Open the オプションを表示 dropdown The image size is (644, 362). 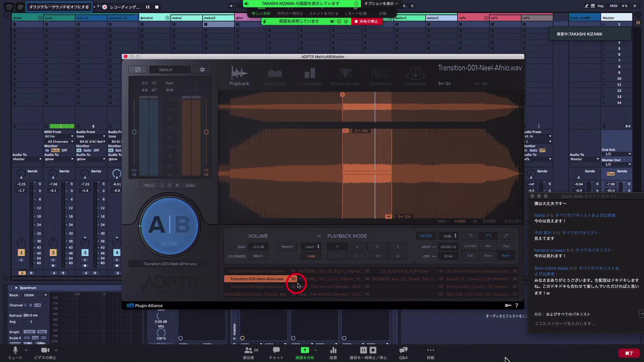(381, 4)
